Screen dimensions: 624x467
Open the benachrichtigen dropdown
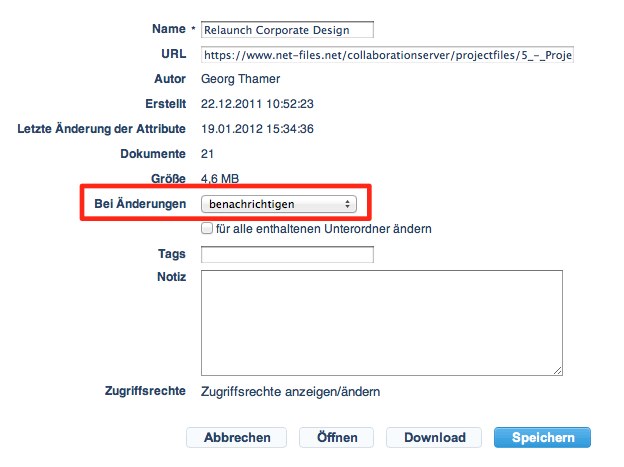coord(277,204)
